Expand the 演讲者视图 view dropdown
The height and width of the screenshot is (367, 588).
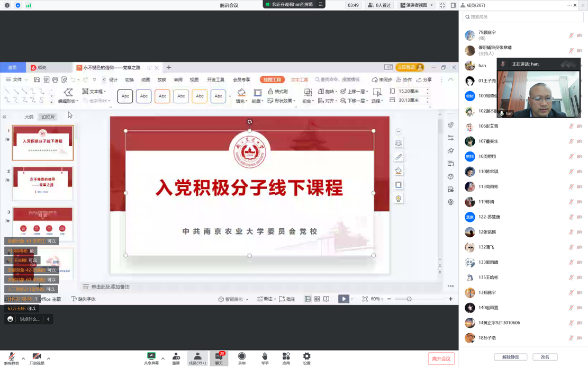point(417,5)
